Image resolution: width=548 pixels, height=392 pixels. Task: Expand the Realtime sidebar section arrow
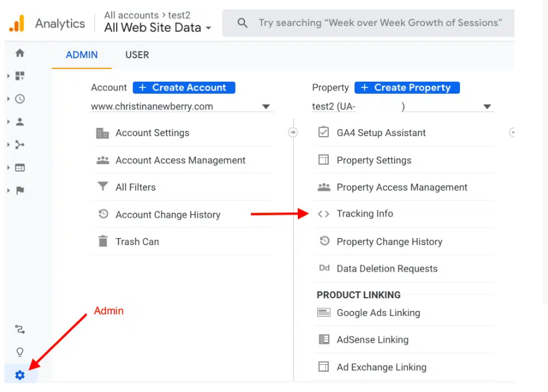pyautogui.click(x=8, y=99)
